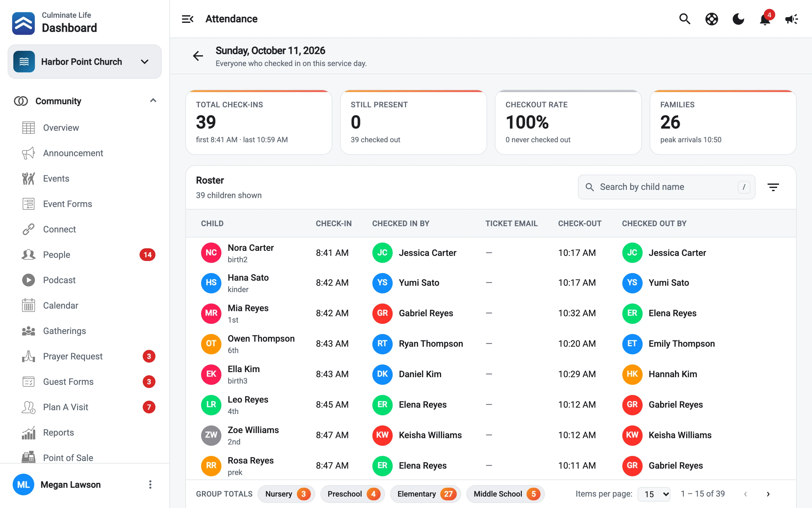Go to Events page
The width and height of the screenshot is (812, 508).
[x=85, y=178]
